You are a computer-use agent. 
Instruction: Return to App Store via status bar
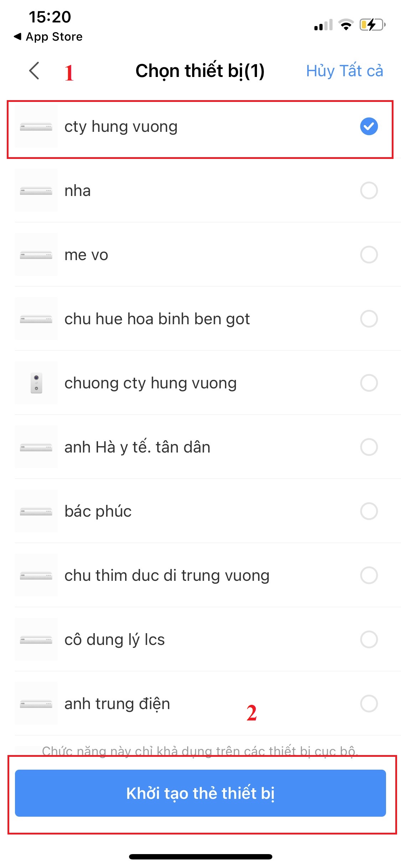[x=48, y=37]
